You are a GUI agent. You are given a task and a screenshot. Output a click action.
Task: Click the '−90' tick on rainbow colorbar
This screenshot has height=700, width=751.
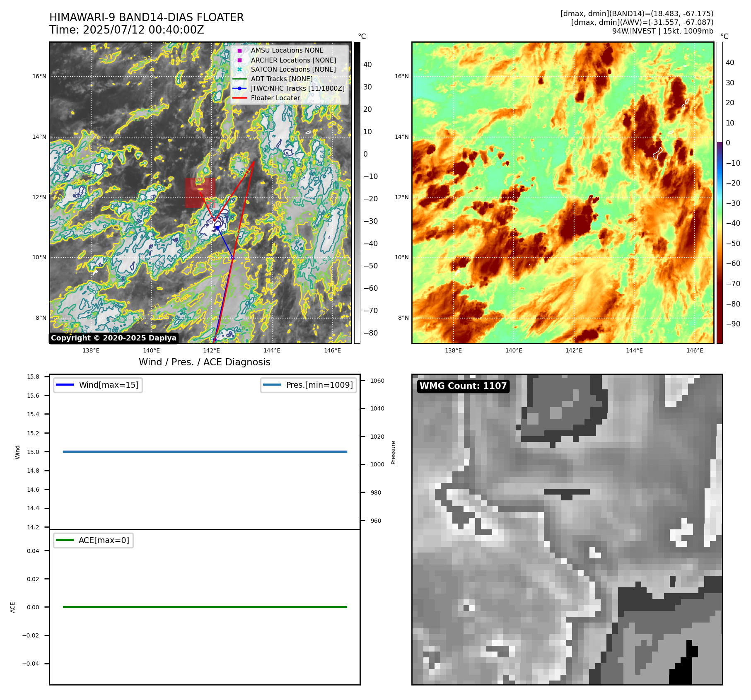[733, 324]
